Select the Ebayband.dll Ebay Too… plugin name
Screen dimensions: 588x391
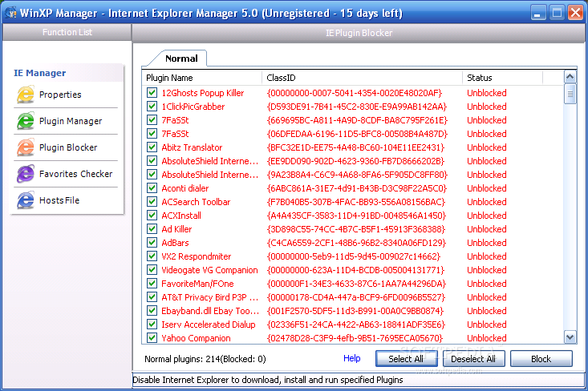point(210,311)
